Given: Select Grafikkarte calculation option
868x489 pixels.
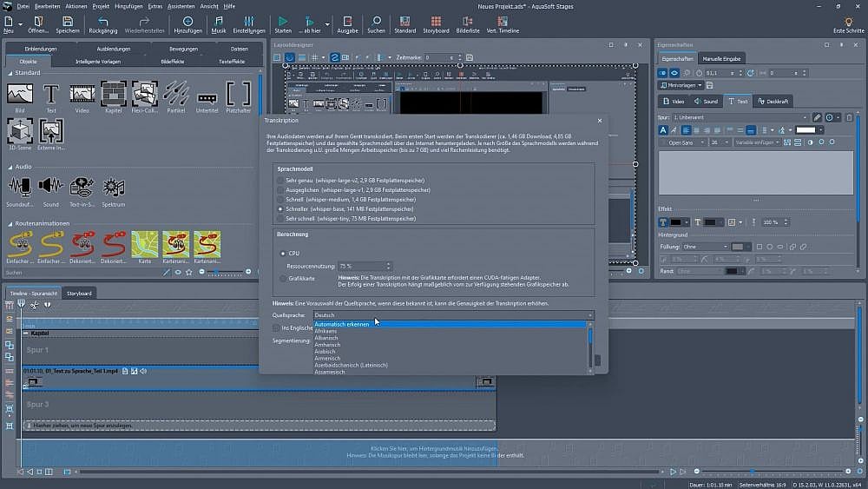Looking at the screenshot, I should pos(283,279).
